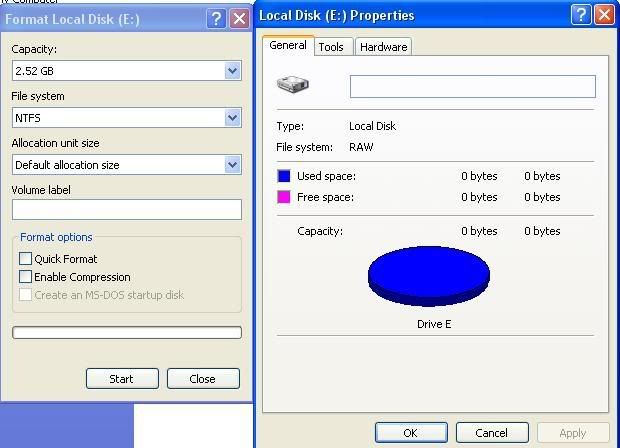This screenshot has height=448, width=620.
Task: Toggle the Enable Compression checkbox
Action: (x=25, y=276)
